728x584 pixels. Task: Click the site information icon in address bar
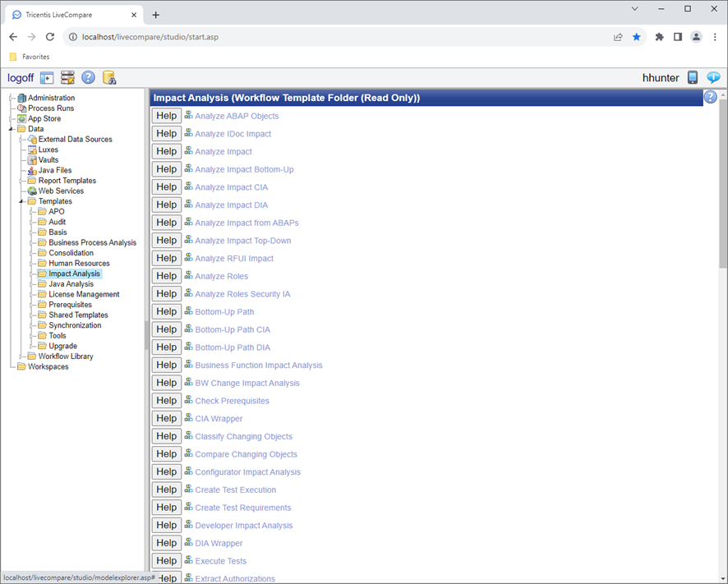(73, 37)
